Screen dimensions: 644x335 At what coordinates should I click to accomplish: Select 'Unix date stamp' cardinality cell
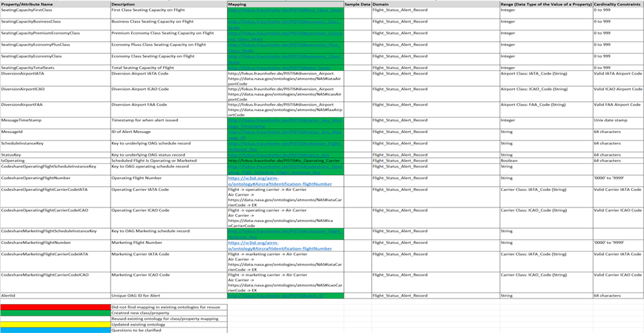coord(618,123)
